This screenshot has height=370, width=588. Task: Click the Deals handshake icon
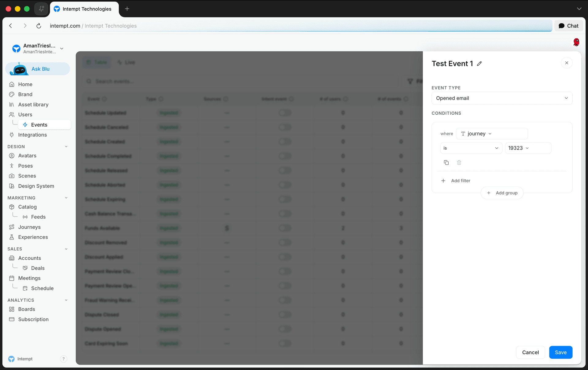click(x=25, y=268)
